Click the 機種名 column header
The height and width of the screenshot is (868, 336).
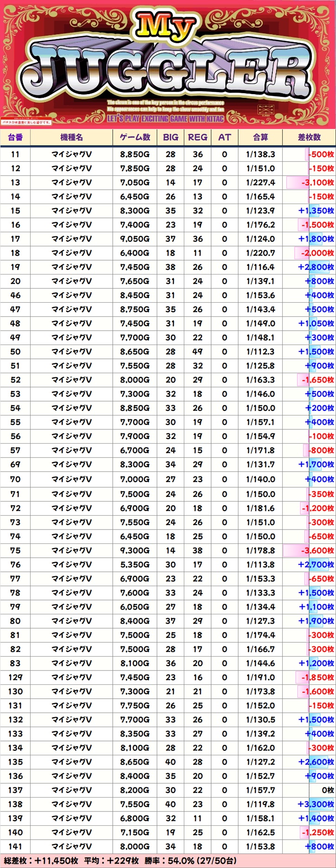pyautogui.click(x=71, y=137)
